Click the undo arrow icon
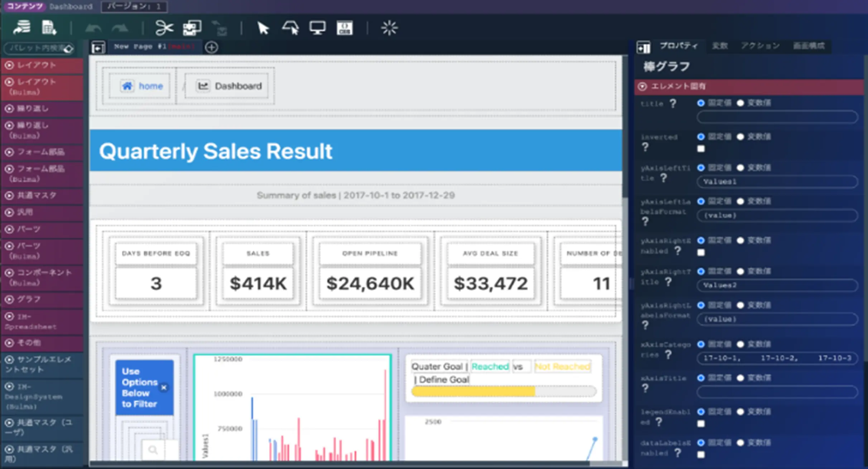The height and width of the screenshot is (469, 868). pos(93,28)
